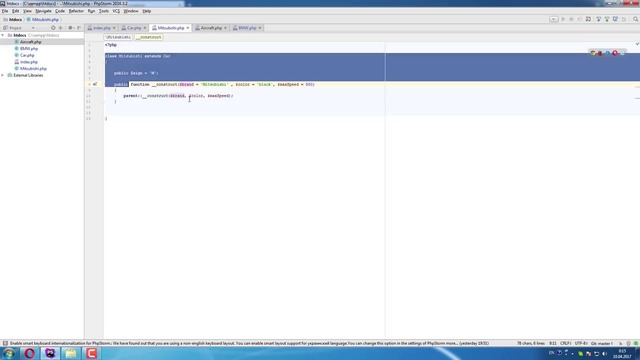
Task: Select BMW.php in project tree
Action: [29, 49]
